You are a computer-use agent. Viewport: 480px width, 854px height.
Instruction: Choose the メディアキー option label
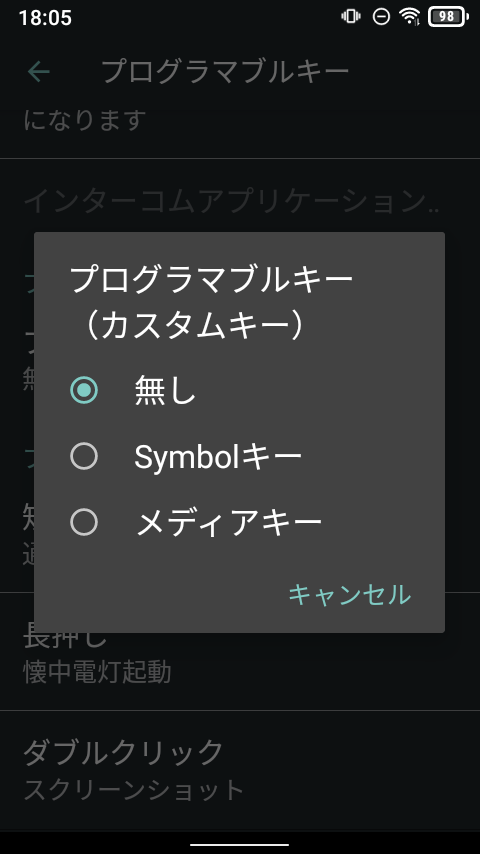228,522
